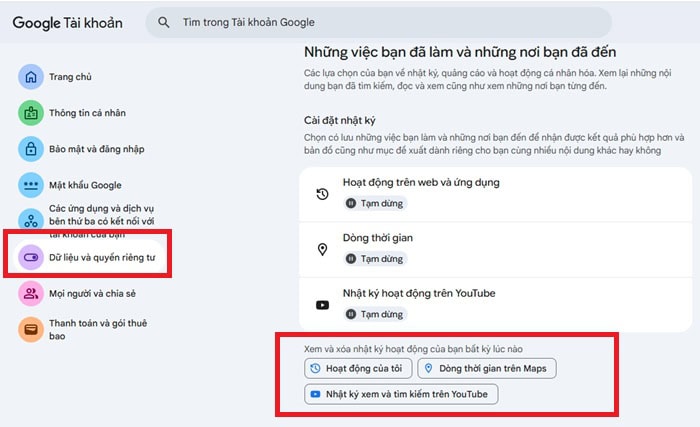700x427 pixels.
Task: Click the Dữ liệu và quyền riêng tư toggle icon
Action: coord(31,257)
